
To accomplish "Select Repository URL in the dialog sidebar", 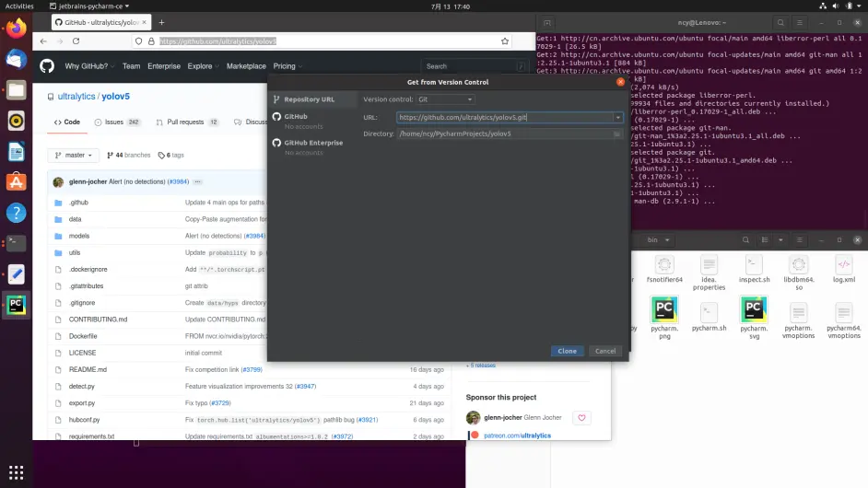I will point(312,99).
